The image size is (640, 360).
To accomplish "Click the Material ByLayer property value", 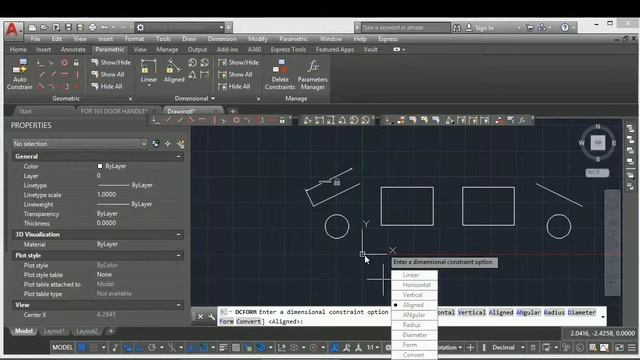I will coord(107,244).
